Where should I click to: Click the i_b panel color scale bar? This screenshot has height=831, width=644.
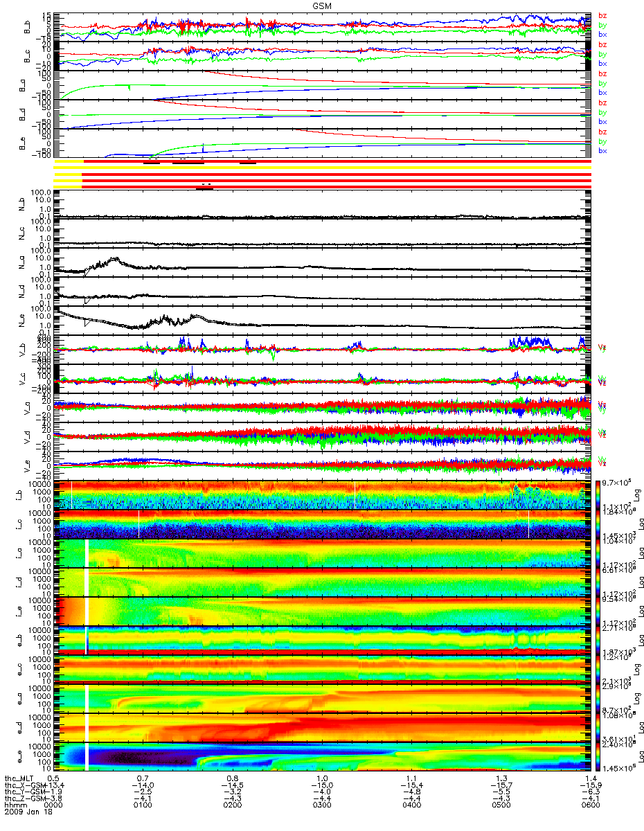tap(598, 495)
